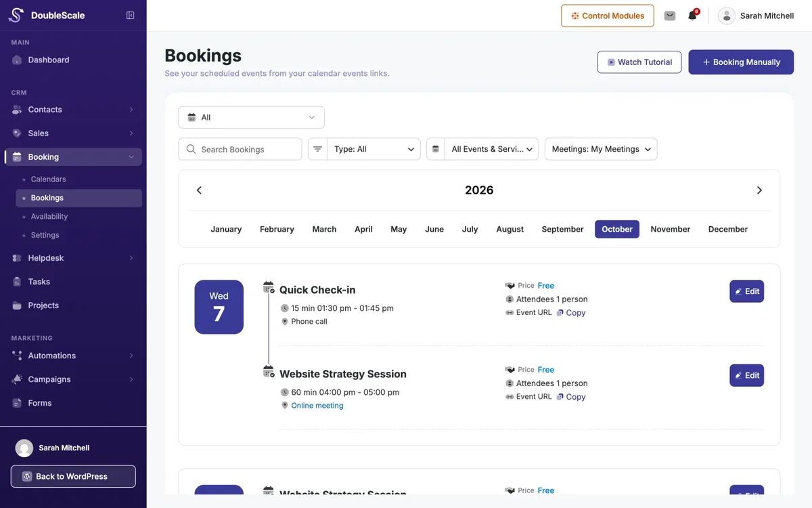This screenshot has width=812, height=508.
Task: Copy event URL for Website Strategy Session
Action: click(571, 397)
